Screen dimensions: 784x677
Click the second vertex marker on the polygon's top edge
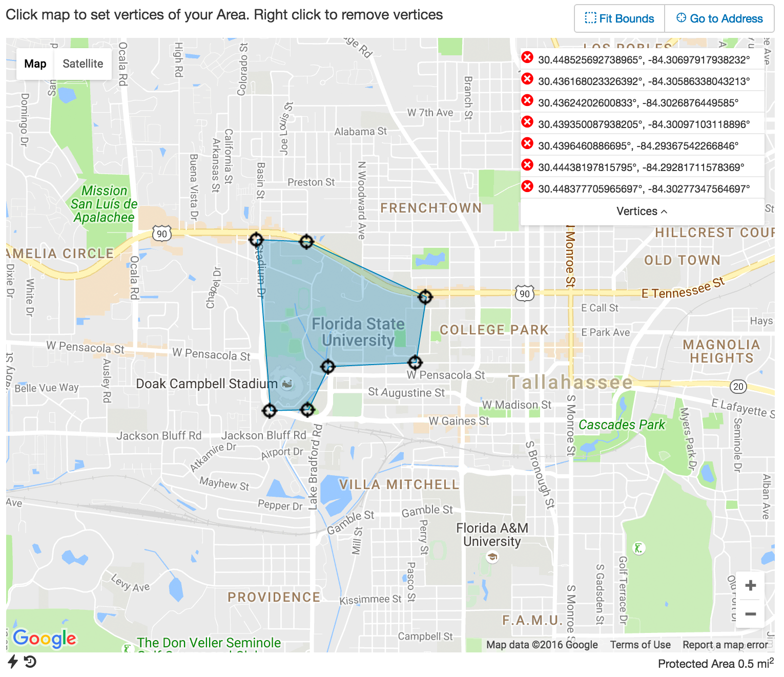[306, 241]
